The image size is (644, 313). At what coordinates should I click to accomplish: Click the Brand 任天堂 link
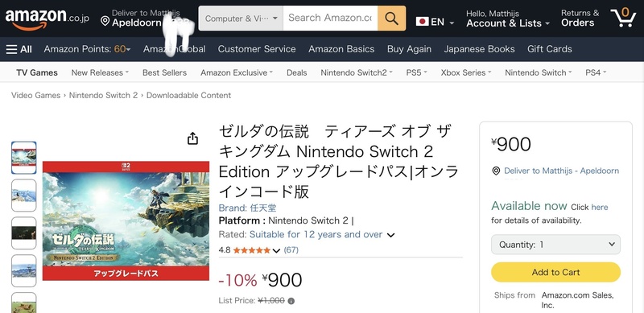pyautogui.click(x=247, y=208)
